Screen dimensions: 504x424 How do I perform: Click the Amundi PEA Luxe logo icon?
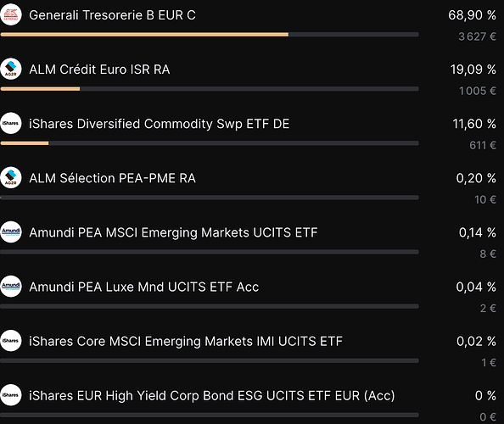[x=11, y=286]
